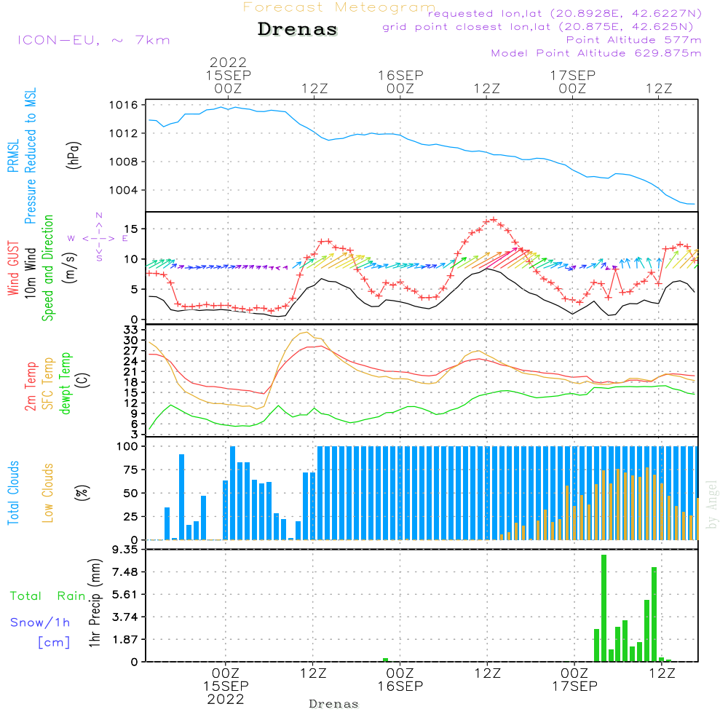Click the tiny rain bar before 16SEP 00Z
Image resolution: width=728 pixels, height=728 pixels.
385,660
